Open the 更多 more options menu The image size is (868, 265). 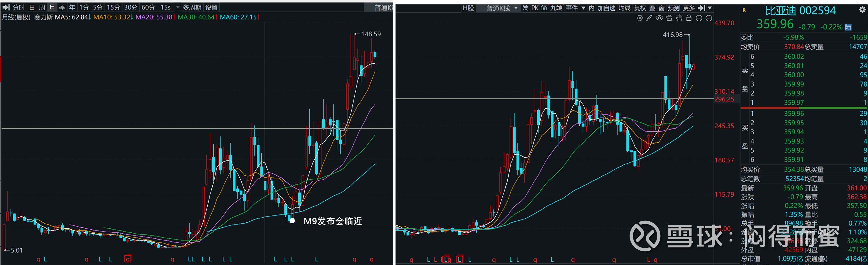pos(689,8)
